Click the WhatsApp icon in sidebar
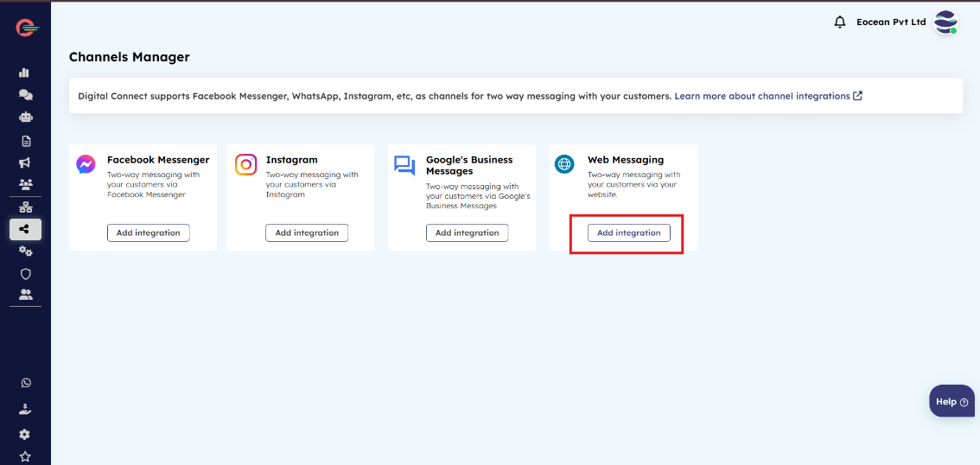Viewport: 980px width, 465px height. (25, 383)
